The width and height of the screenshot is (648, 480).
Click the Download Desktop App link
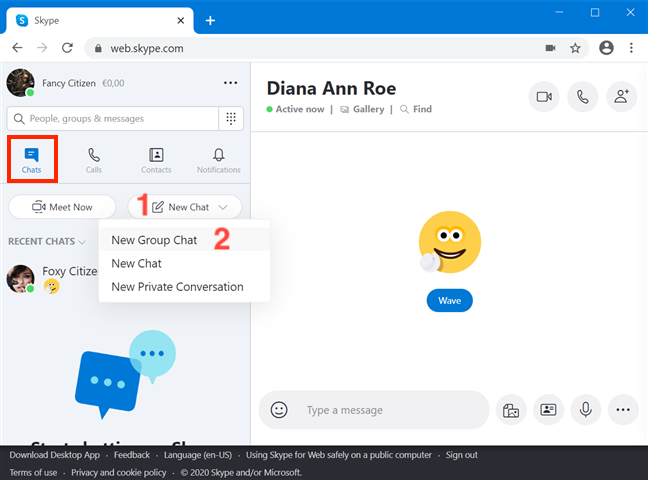pyautogui.click(x=55, y=455)
